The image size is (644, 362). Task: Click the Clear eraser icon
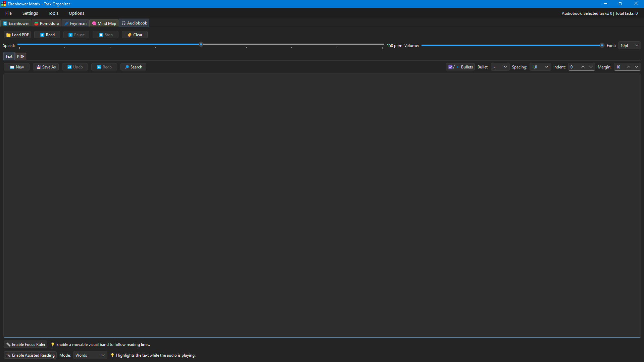click(x=130, y=35)
